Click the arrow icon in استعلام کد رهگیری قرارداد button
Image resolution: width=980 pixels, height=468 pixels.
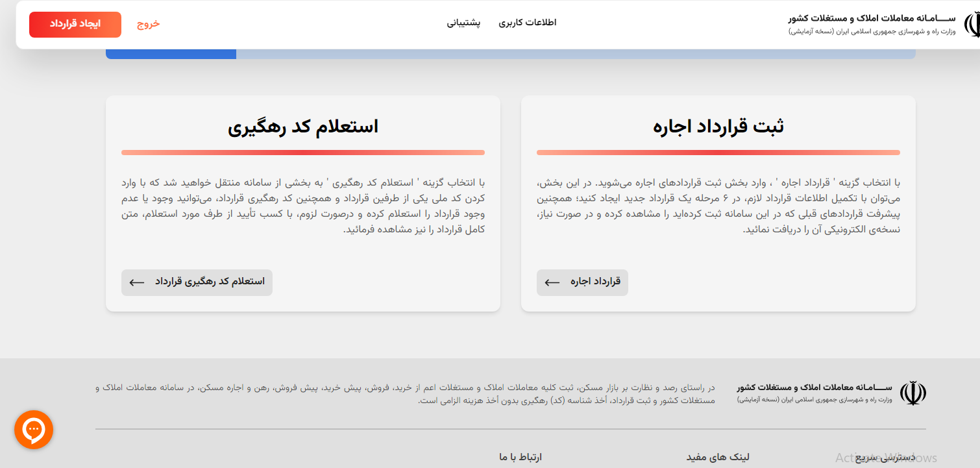[x=136, y=282]
